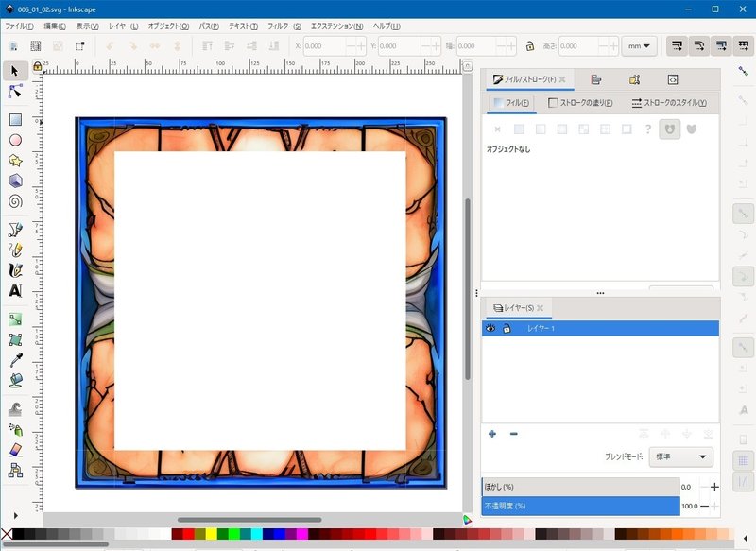Toggle snapping at top of snap bar

click(x=743, y=71)
